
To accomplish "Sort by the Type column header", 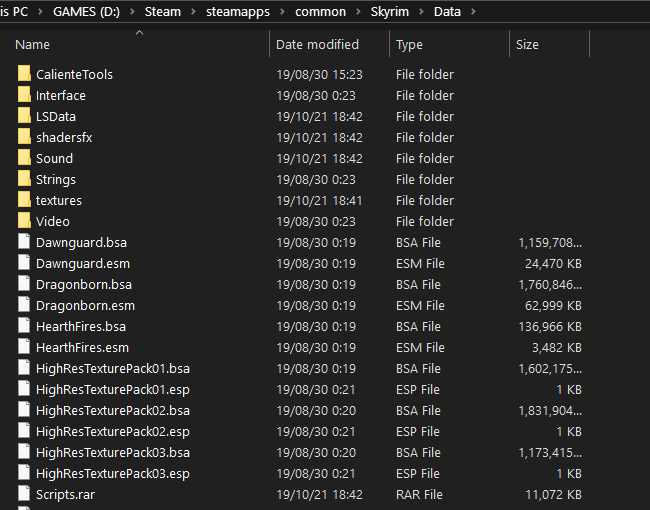I will click(x=409, y=44).
